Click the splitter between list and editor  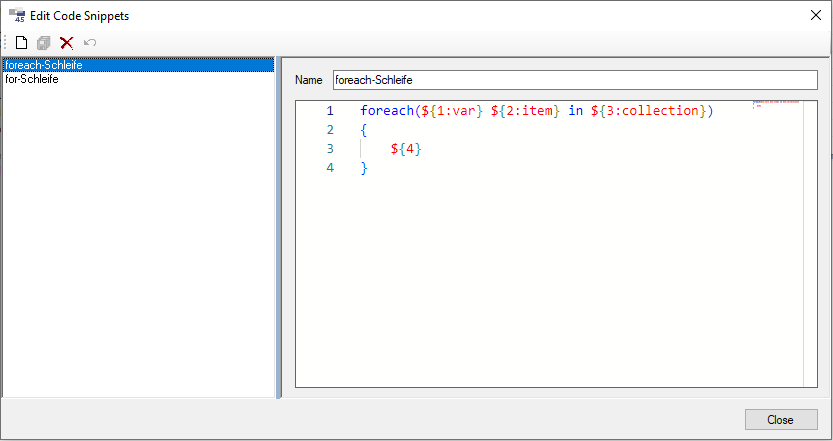click(278, 228)
